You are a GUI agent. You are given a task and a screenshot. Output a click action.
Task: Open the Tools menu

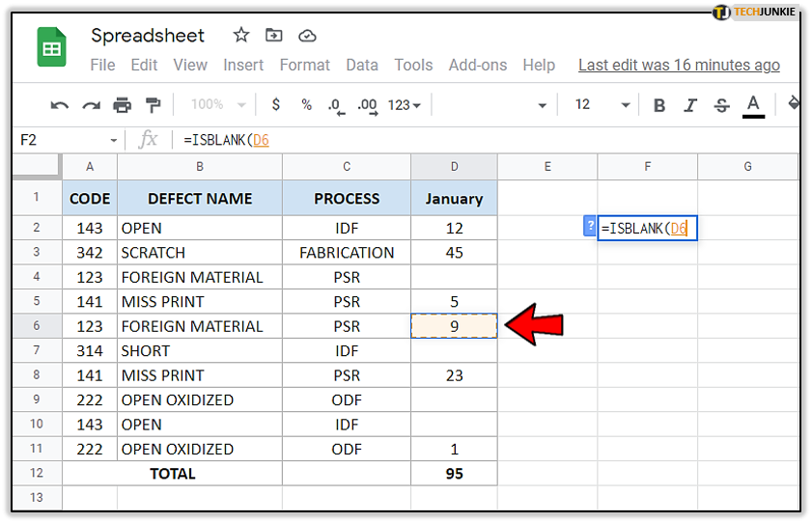[x=413, y=66]
